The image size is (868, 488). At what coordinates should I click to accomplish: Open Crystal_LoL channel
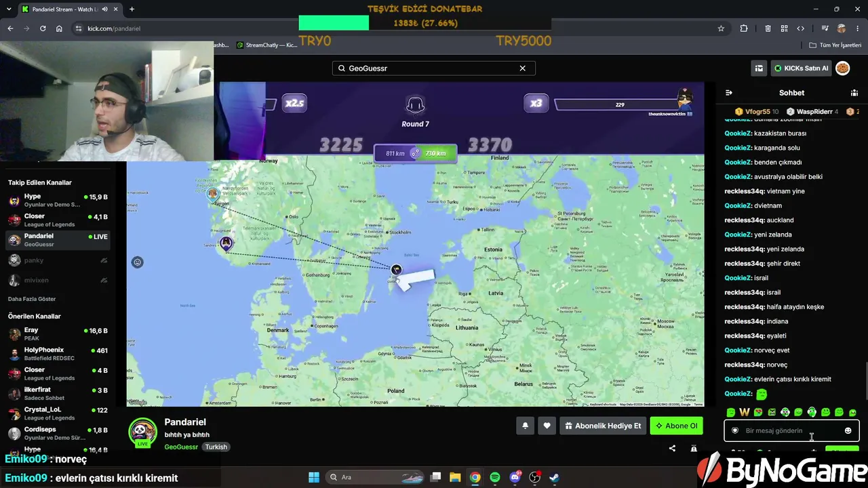pos(58,413)
